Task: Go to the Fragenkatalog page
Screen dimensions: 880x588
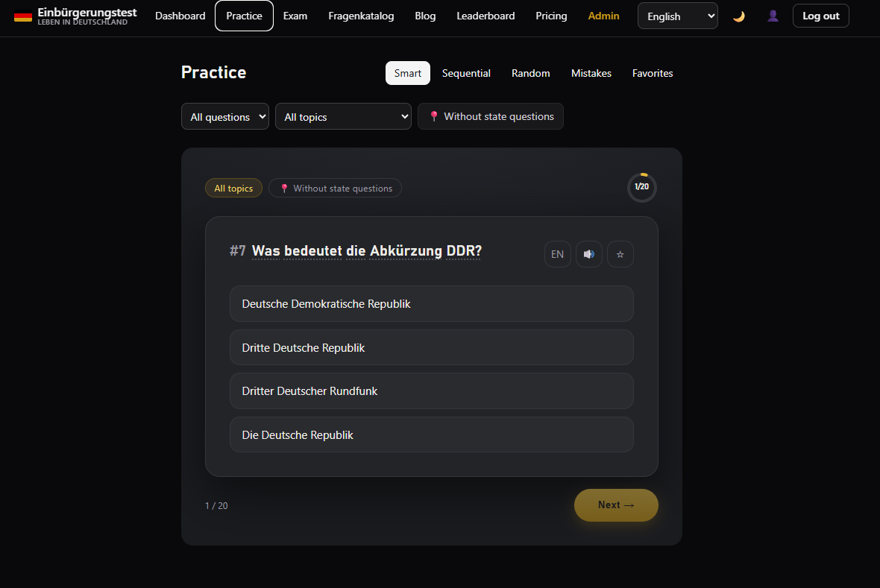Action: click(361, 16)
